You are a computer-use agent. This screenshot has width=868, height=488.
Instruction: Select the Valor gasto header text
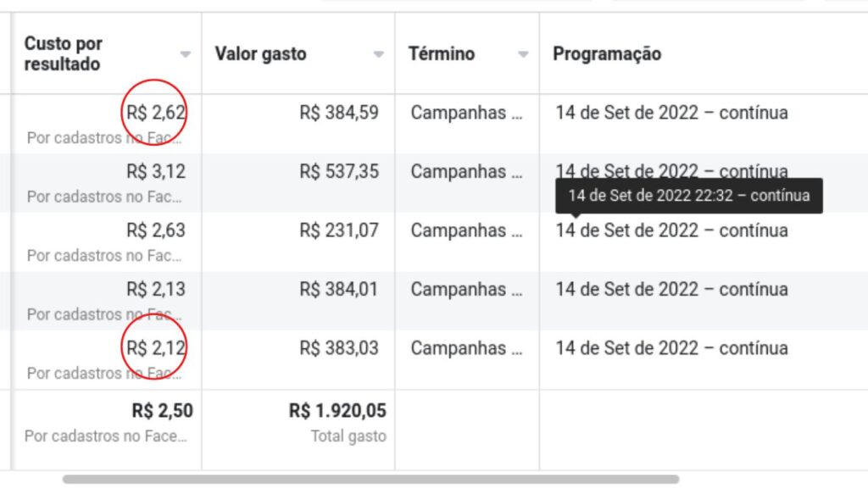tap(260, 54)
